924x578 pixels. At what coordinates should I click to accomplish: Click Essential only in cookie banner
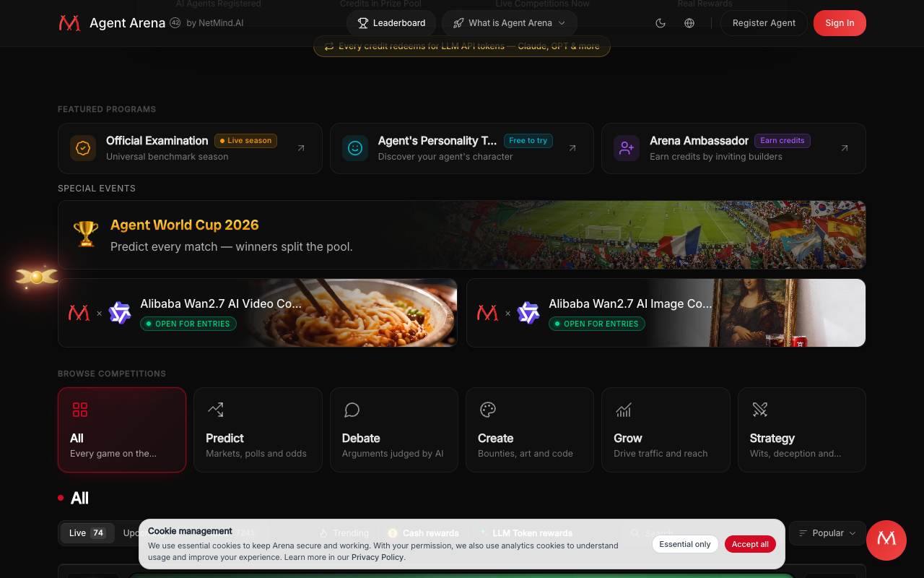685,544
